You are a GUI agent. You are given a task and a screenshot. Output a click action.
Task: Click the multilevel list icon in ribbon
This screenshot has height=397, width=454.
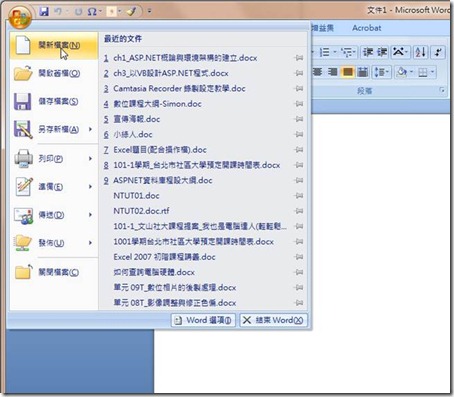347,52
